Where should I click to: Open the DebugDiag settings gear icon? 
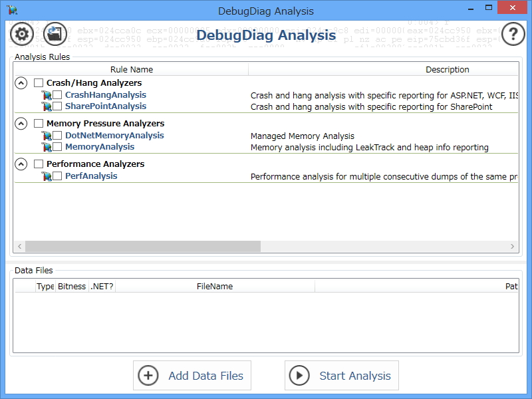point(21,34)
